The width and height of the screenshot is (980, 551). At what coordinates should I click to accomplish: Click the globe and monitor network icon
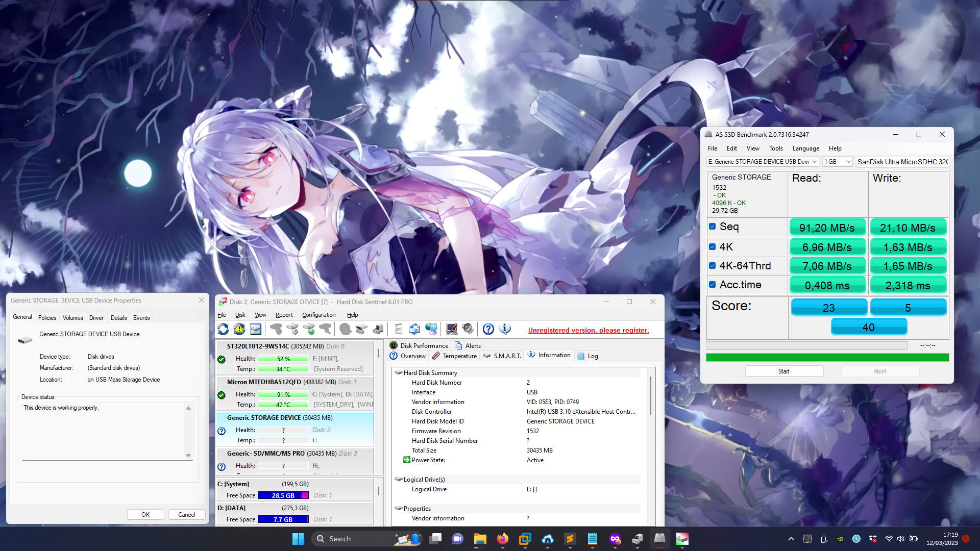click(431, 330)
